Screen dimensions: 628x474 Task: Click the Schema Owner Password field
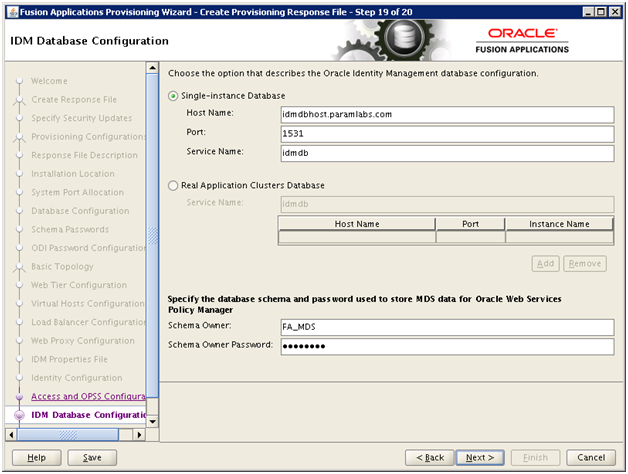447,346
